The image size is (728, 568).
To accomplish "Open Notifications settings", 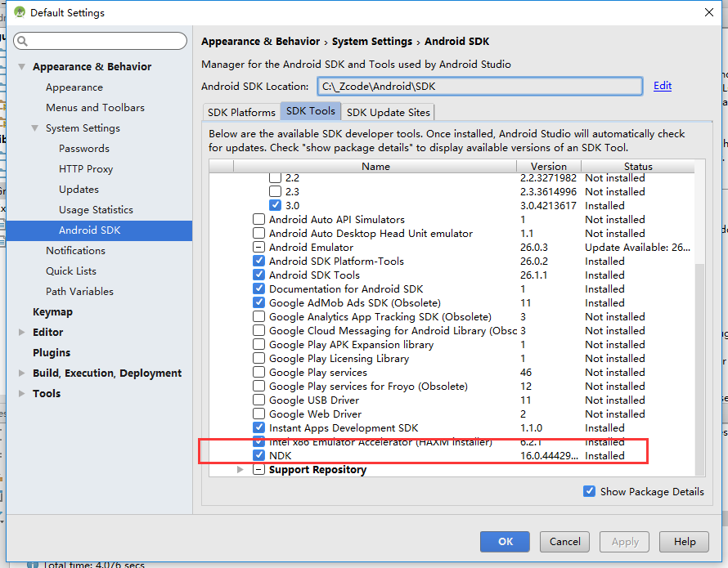I will pos(76,251).
